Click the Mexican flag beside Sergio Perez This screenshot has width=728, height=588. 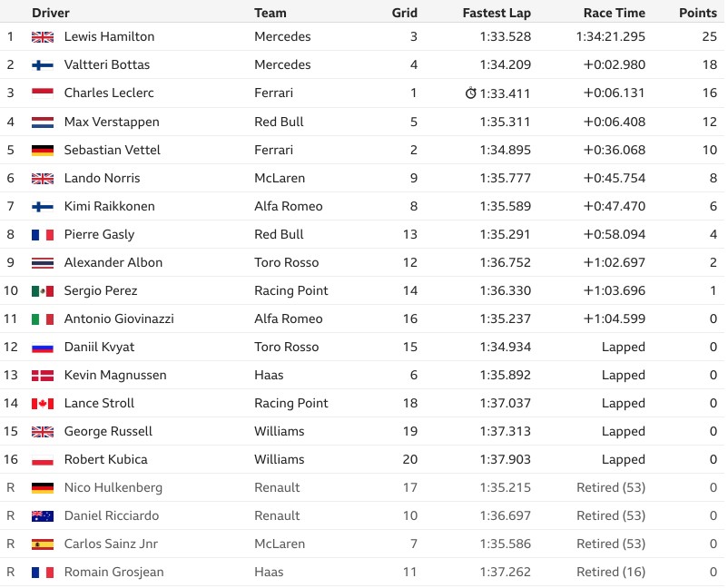tap(43, 291)
